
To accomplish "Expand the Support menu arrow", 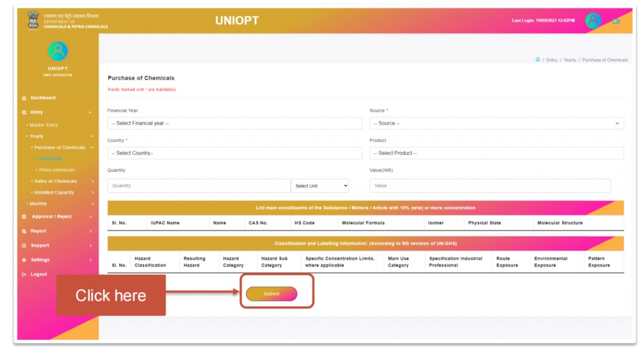I will tap(91, 246).
